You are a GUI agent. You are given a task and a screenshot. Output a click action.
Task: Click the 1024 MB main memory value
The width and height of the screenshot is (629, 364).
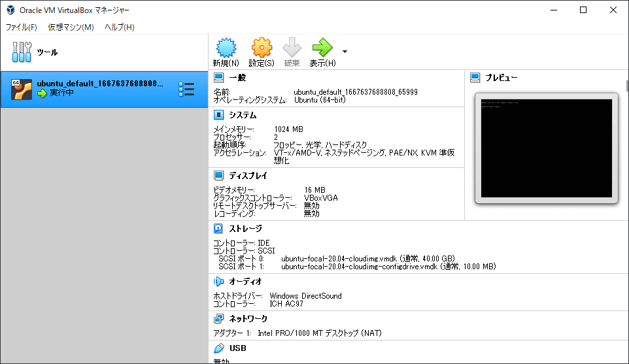coord(288,129)
